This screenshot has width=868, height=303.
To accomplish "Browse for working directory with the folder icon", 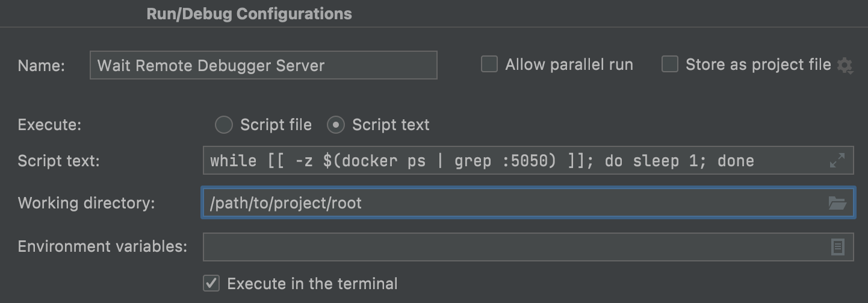I will [x=837, y=203].
